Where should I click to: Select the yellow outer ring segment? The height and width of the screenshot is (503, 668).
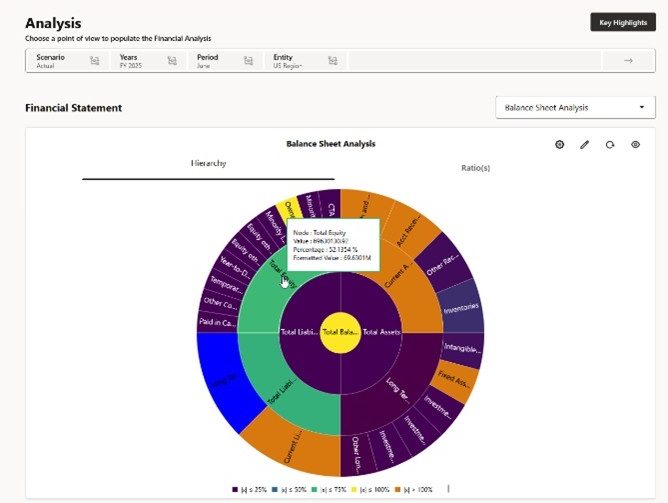289,210
